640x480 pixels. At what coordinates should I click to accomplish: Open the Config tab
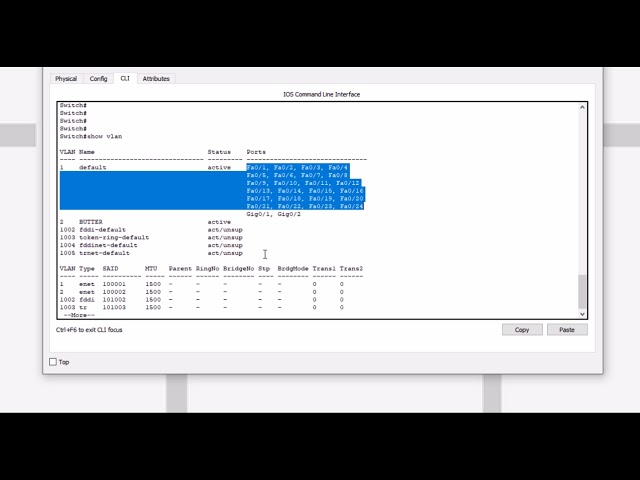(98, 78)
